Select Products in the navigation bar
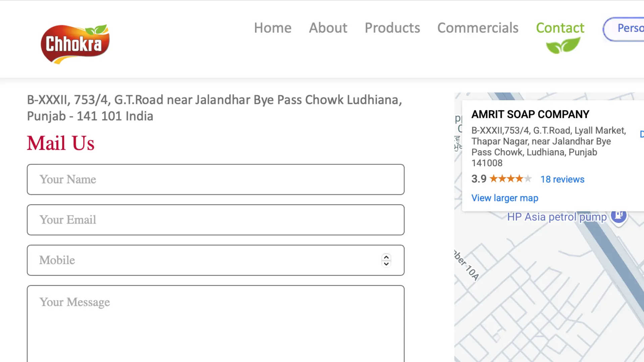644x362 pixels. tap(392, 28)
